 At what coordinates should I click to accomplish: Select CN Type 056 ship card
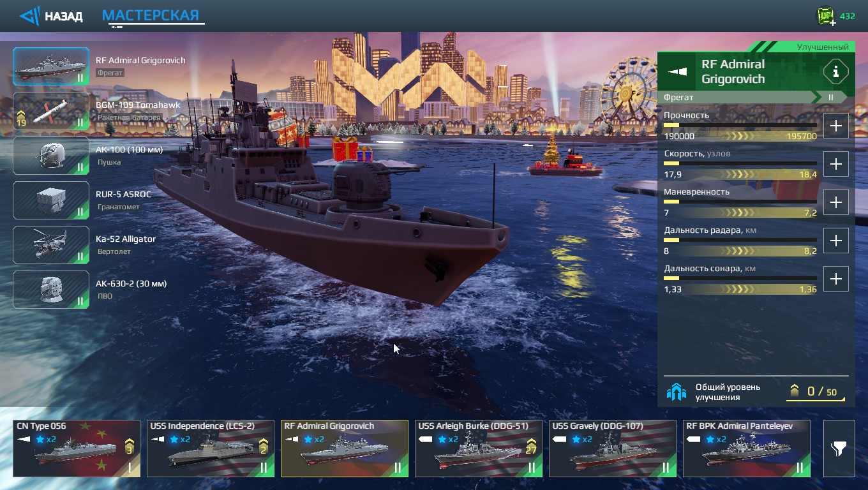click(x=77, y=449)
